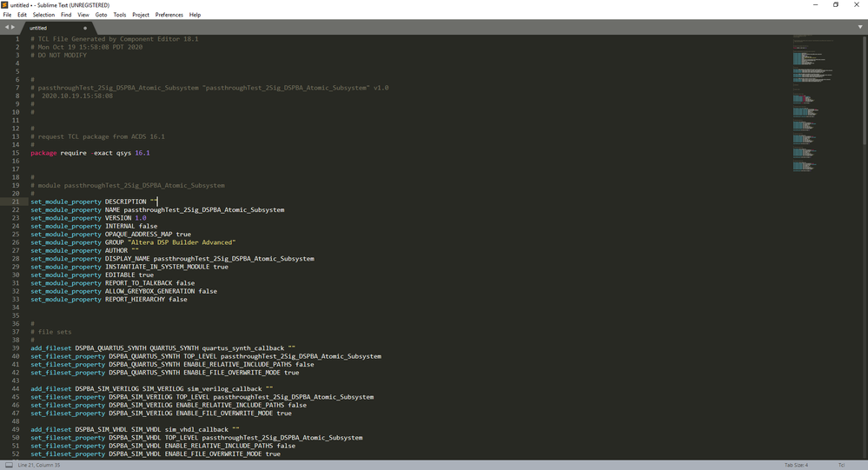Open the Goto menu
The image size is (868, 470).
point(101,15)
